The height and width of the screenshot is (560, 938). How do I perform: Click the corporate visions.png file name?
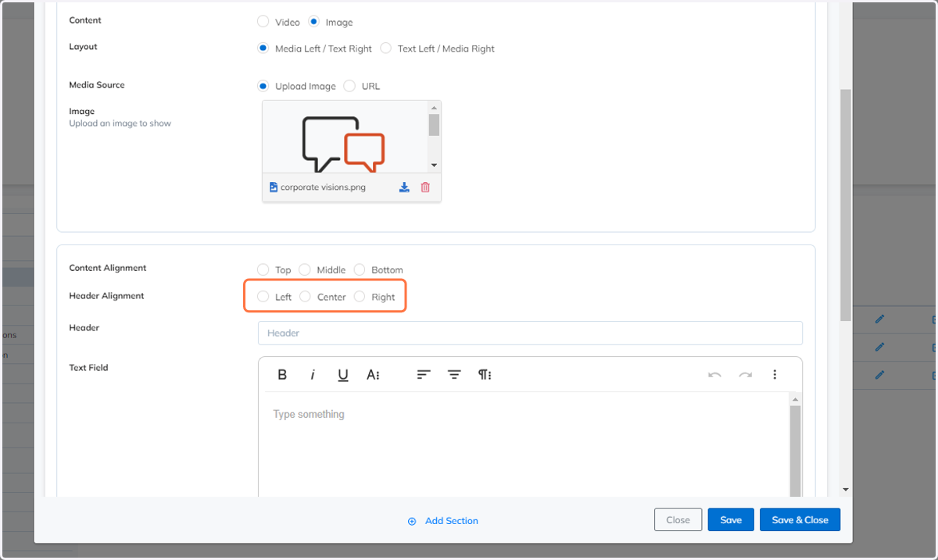point(323,187)
